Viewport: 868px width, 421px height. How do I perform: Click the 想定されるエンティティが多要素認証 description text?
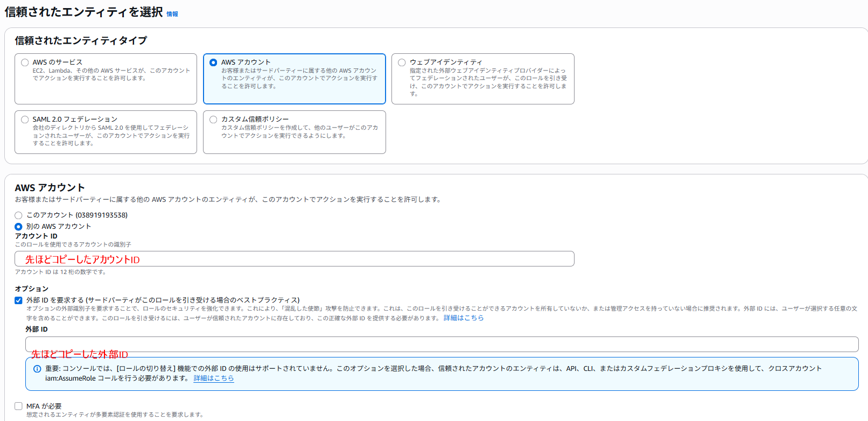point(115,415)
